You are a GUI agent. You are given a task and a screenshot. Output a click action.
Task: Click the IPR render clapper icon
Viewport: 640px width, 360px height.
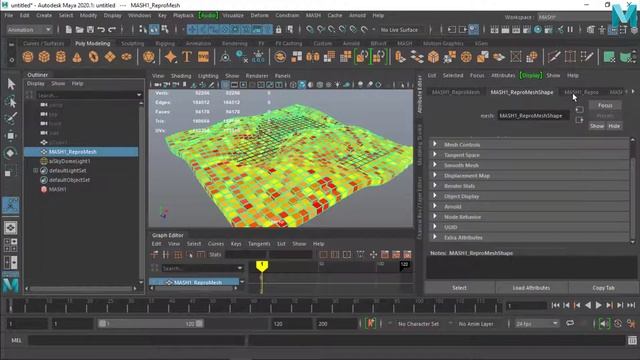tap(516, 29)
